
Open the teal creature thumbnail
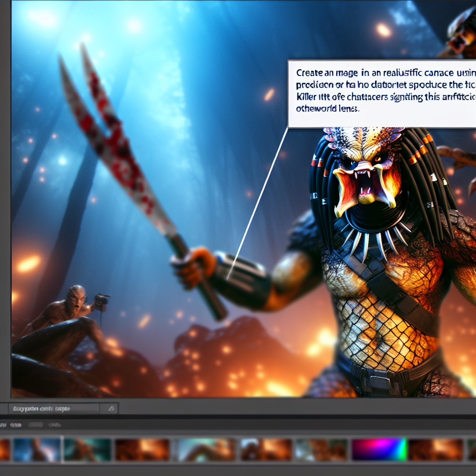(x=87, y=450)
